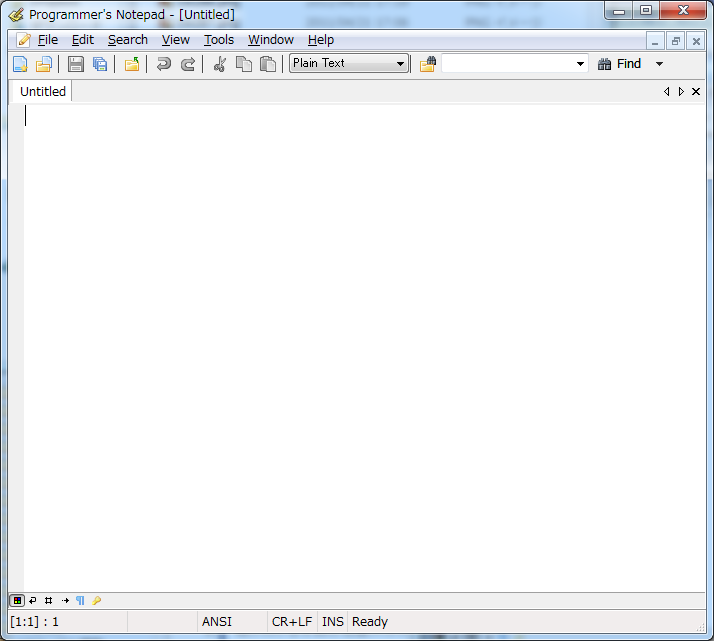Undo the last action via toolbar arrow
The height and width of the screenshot is (641, 714).
[163, 64]
